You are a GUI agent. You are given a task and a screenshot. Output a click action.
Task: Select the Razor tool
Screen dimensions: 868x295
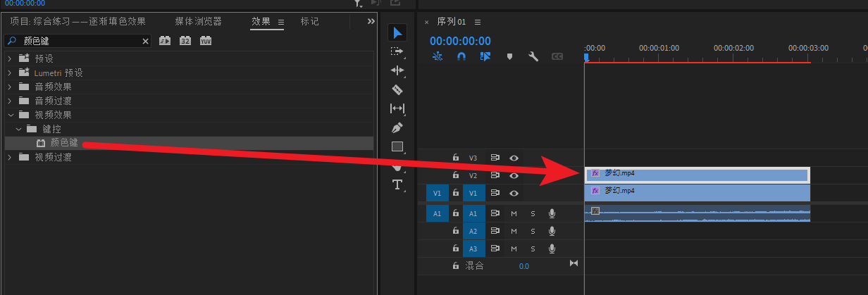[397, 89]
